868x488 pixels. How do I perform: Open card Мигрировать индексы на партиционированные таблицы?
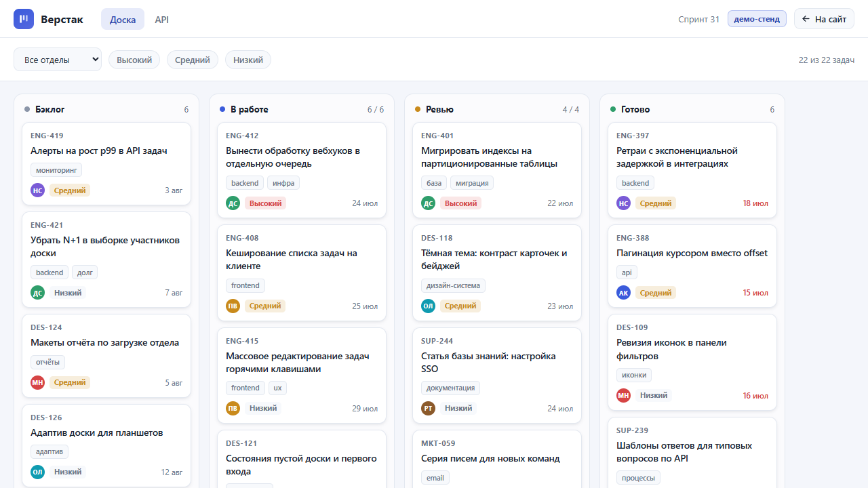click(497, 170)
